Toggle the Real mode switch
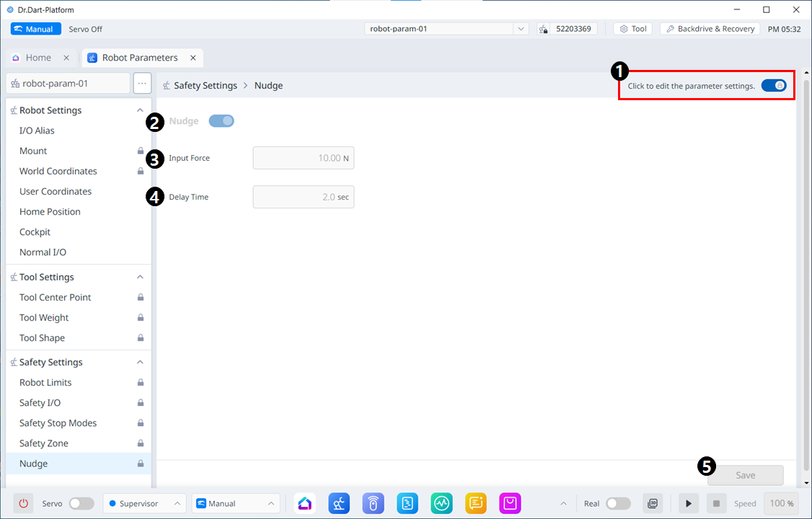Viewport: 812px width, 519px height. pos(618,503)
